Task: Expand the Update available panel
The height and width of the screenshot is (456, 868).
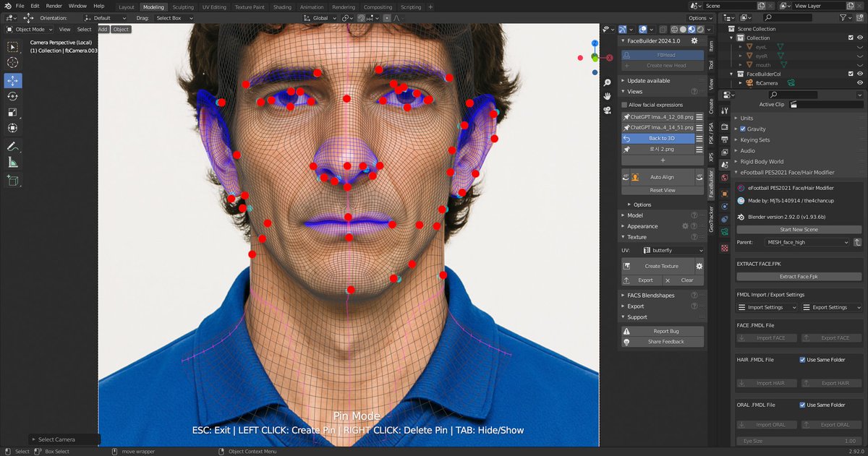Action: [x=648, y=81]
